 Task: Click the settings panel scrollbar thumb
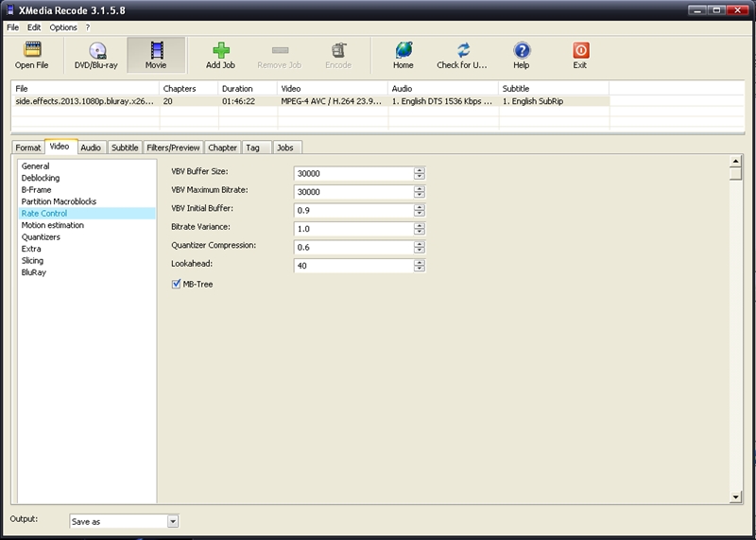tap(735, 174)
